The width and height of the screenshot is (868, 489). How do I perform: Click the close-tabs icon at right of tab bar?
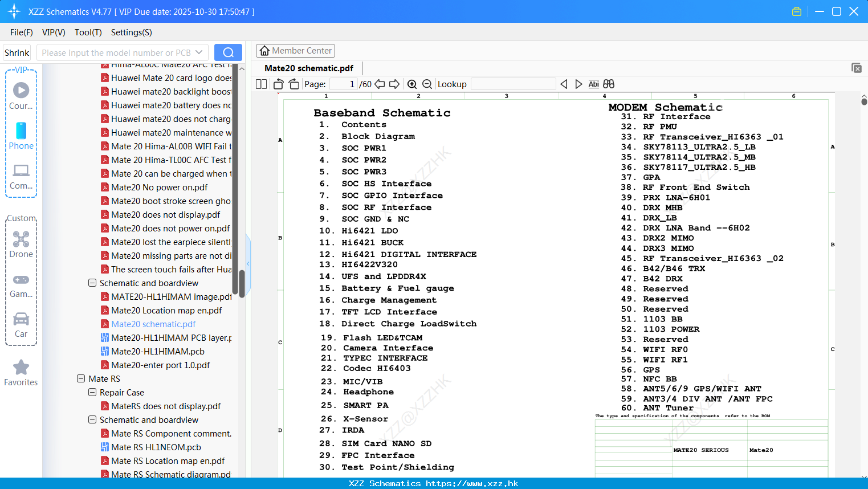point(857,68)
